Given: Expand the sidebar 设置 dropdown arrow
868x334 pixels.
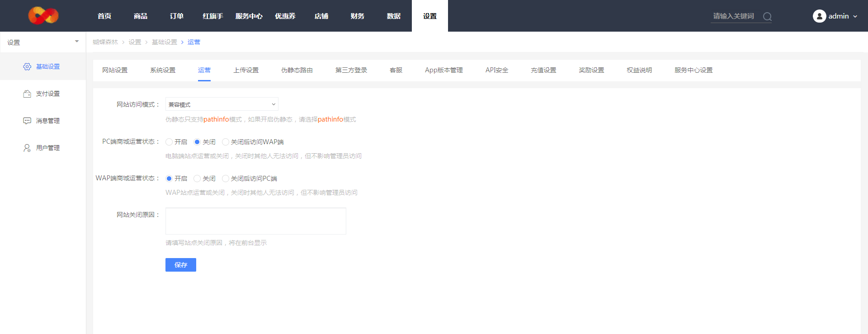Looking at the screenshot, I should (x=77, y=42).
